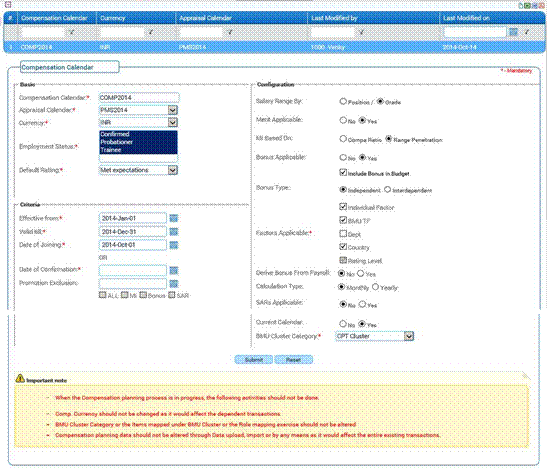Uncheck Include Bonus in Budget checkbox

tap(343, 172)
